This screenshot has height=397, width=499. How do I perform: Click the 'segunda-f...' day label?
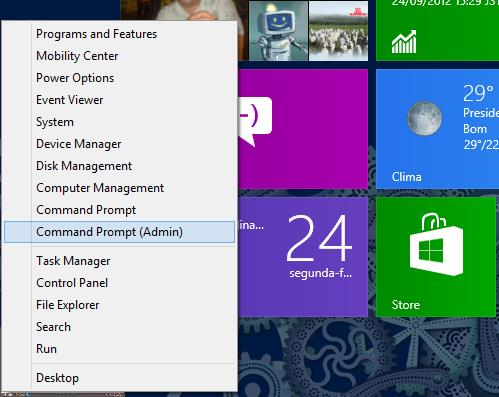320,274
